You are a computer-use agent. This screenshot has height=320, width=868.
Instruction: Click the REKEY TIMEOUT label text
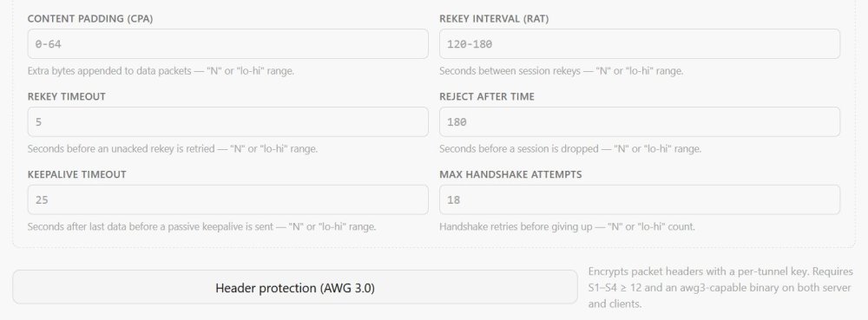tap(67, 96)
